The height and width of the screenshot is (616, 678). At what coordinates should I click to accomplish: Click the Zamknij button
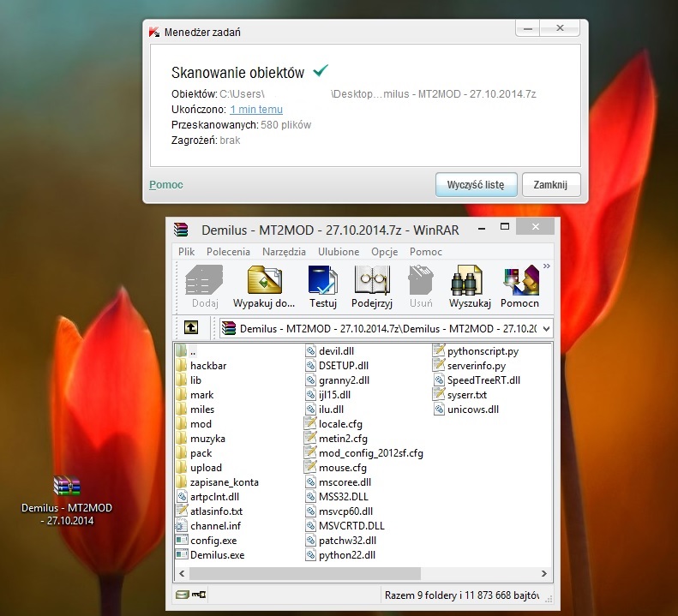click(550, 185)
